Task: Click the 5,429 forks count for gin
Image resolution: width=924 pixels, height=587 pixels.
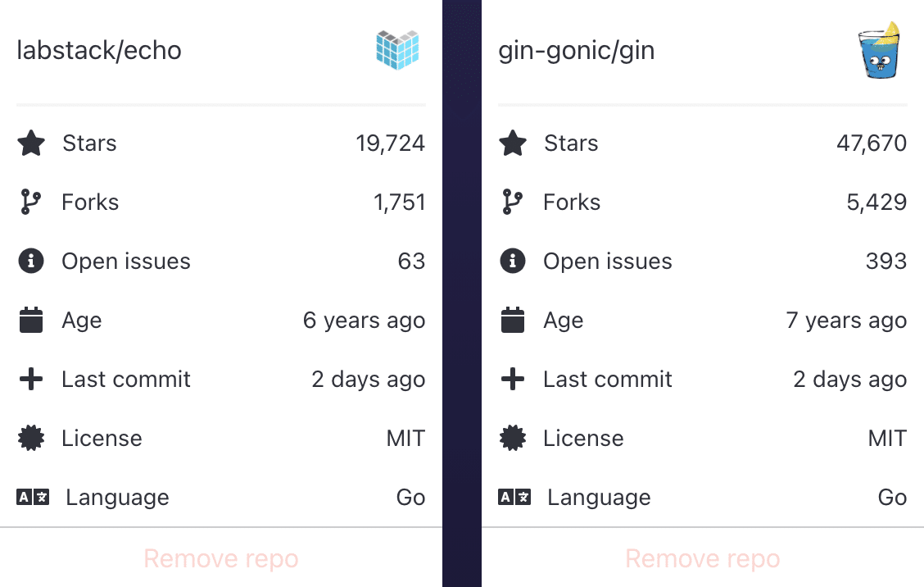Action: point(876,202)
